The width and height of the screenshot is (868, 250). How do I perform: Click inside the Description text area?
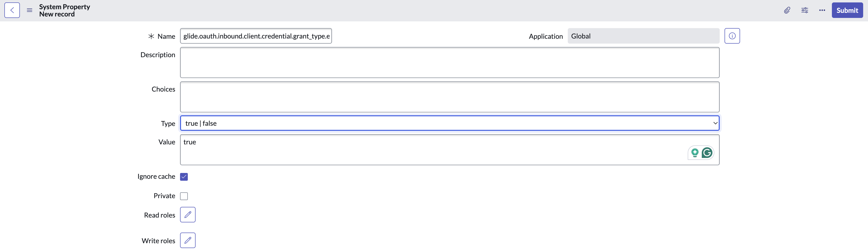pos(450,62)
